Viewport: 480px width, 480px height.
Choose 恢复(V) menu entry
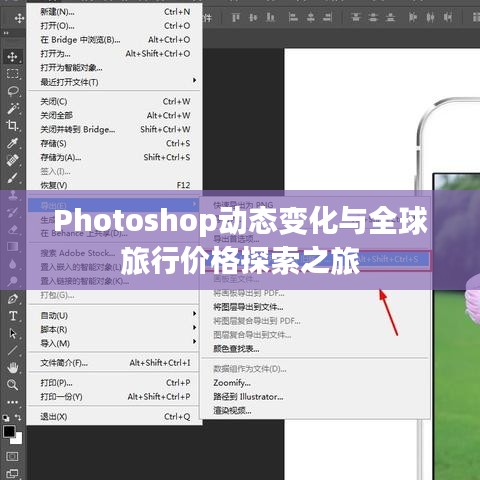tap(114, 185)
